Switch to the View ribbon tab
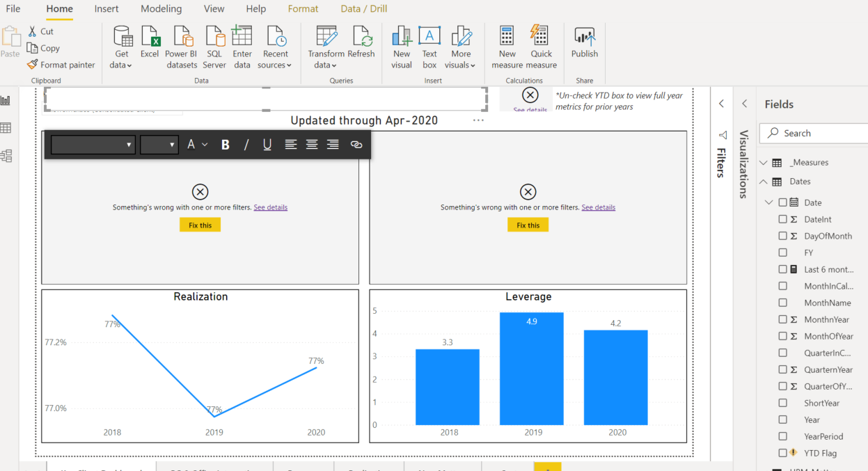 click(214, 9)
